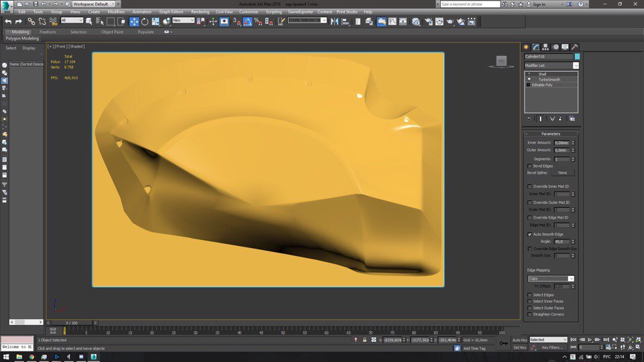Expand the Modifier List dropdown
This screenshot has height=362, width=644.
click(x=575, y=66)
